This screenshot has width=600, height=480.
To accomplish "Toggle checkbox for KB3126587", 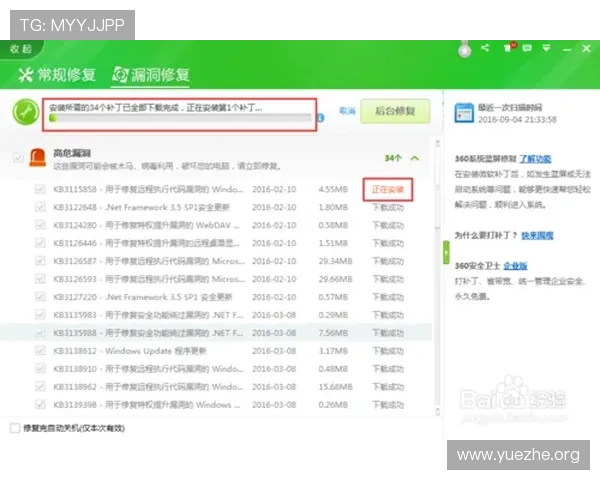I will 40,261.
